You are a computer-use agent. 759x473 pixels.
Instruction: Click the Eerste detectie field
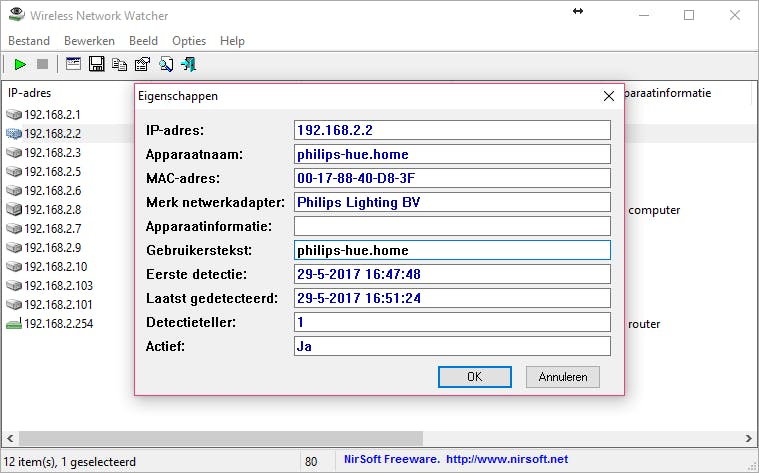pos(452,274)
